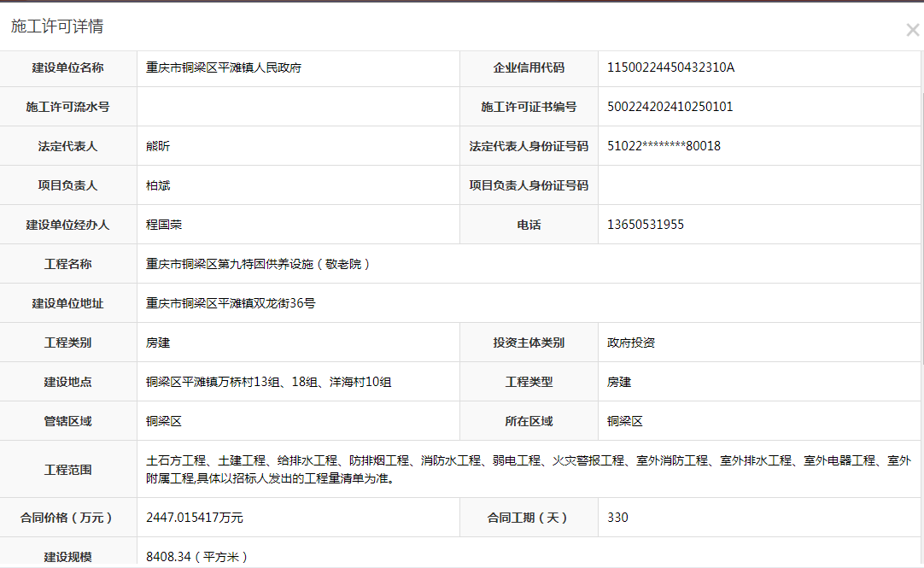Click the 工程范围 description text
The image size is (924, 568).
(x=528, y=470)
